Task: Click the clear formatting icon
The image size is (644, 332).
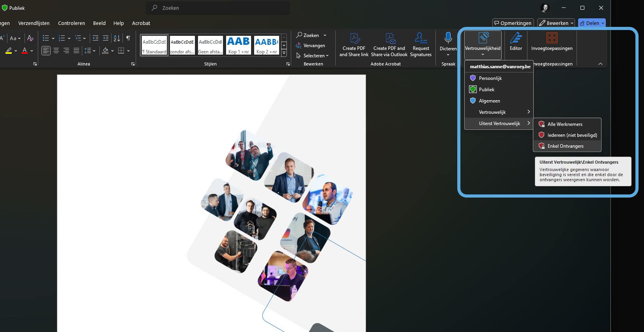Action: pyautogui.click(x=30, y=38)
